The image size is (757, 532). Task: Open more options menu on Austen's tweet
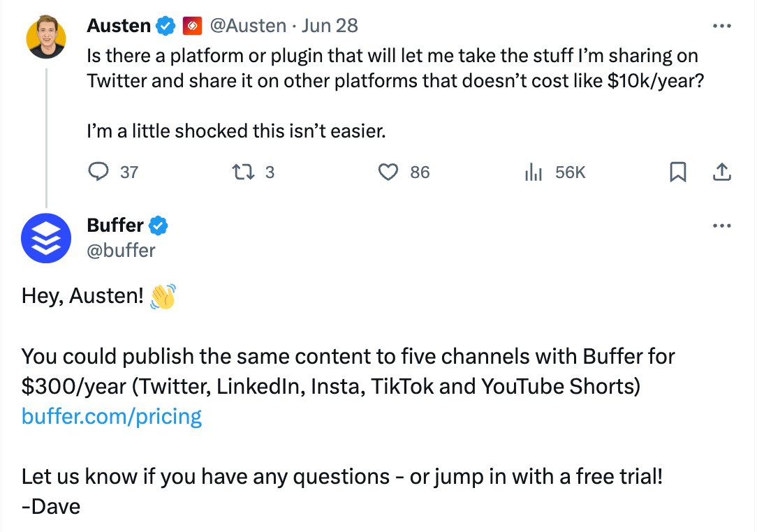pyautogui.click(x=722, y=26)
